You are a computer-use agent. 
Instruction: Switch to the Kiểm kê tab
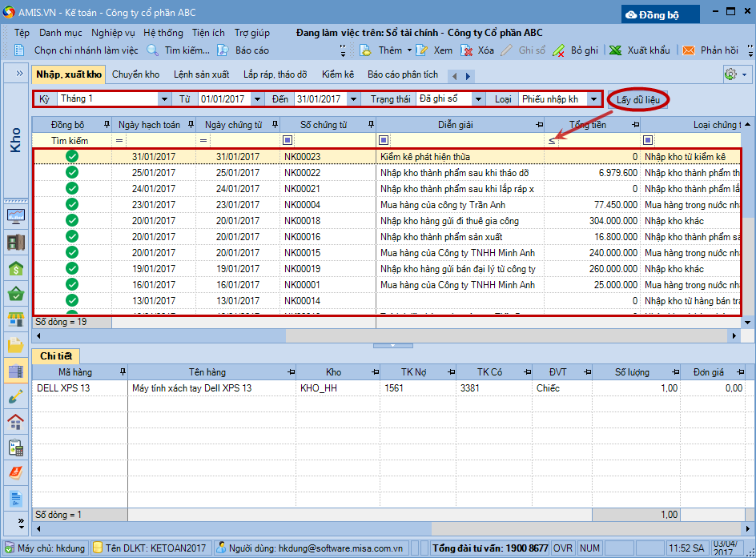pyautogui.click(x=338, y=74)
